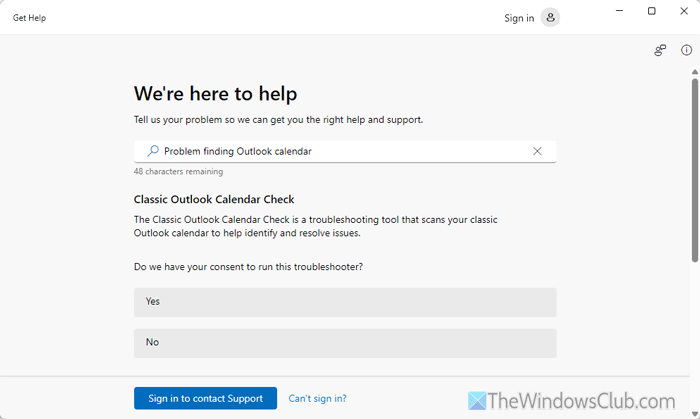The width and height of the screenshot is (700, 419).
Task: Choose Yes to run the troubleshooter
Action: pyautogui.click(x=345, y=301)
